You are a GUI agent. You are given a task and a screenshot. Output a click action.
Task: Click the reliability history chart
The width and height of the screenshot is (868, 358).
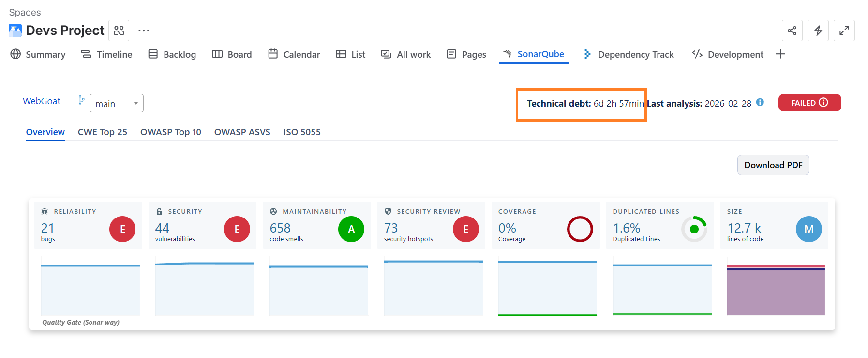90,286
